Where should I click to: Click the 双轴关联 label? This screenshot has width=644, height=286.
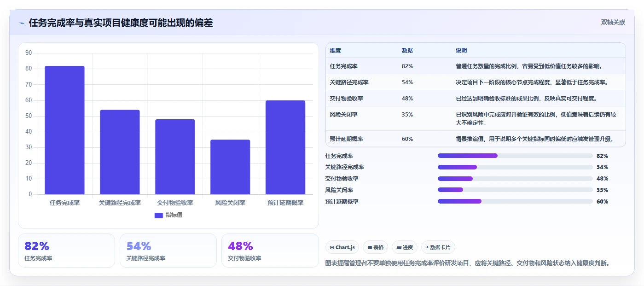613,22
